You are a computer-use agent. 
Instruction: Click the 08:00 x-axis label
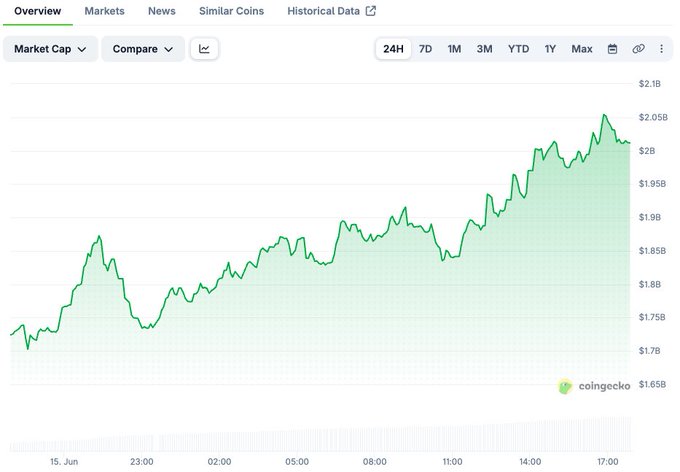coord(375,462)
